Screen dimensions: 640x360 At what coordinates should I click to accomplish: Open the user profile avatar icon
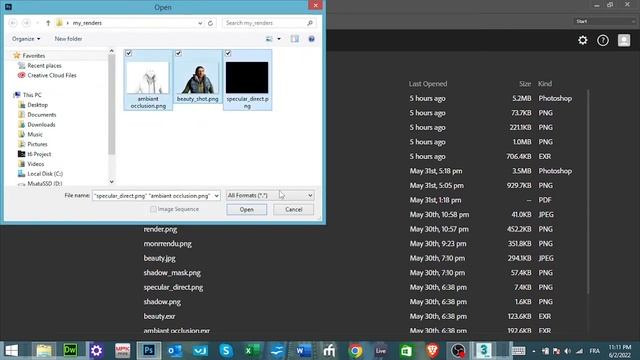[624, 40]
